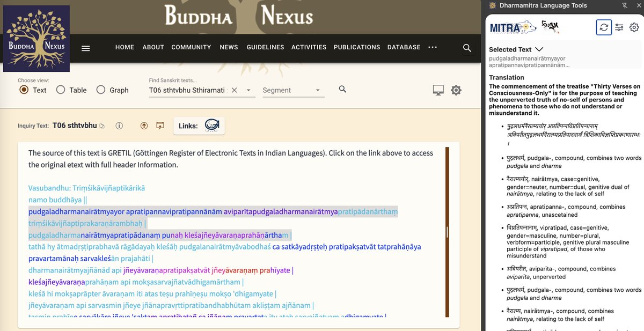Open the GRETIL link icon next to Links
This screenshot has height=331, width=644.
213,125
